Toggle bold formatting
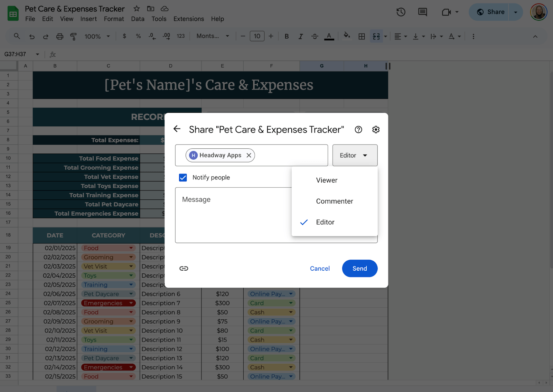 pos(287,36)
